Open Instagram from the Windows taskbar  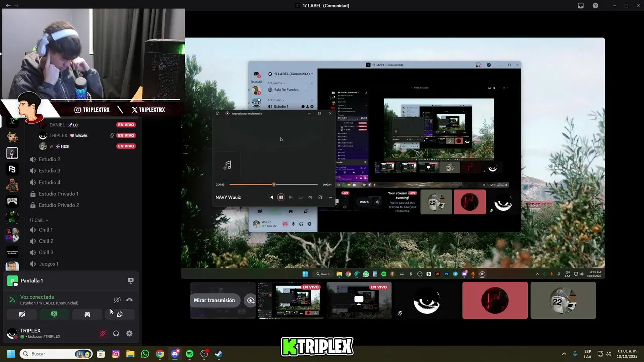point(116,354)
